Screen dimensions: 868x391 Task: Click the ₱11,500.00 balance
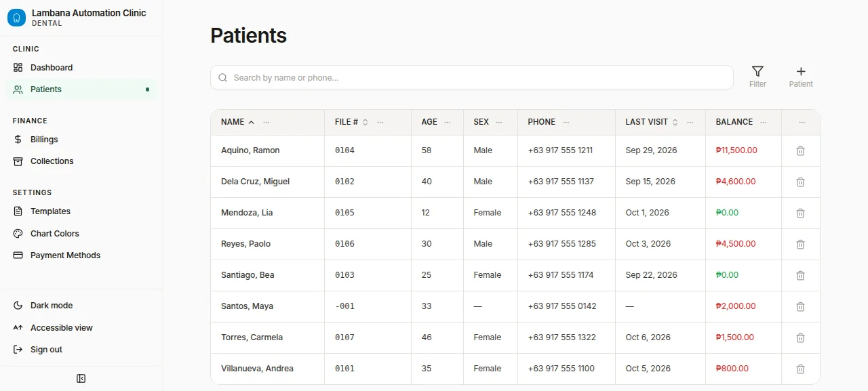tap(736, 150)
